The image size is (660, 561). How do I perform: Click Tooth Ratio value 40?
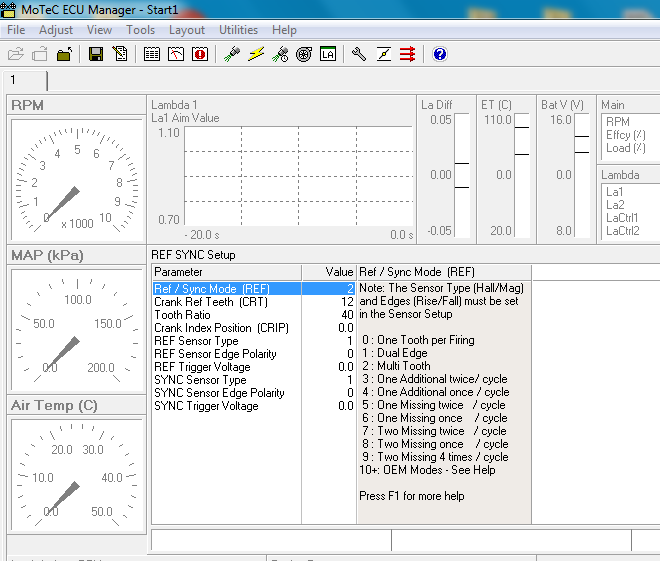click(347, 315)
